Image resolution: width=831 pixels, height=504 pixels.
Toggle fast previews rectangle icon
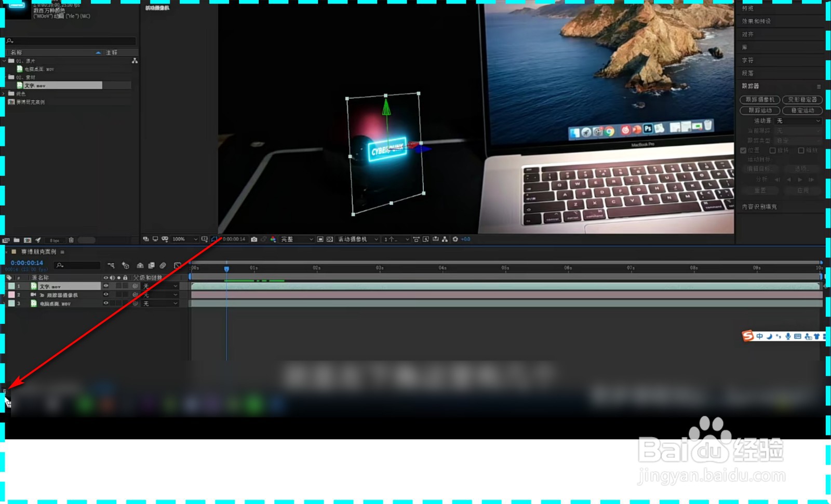[x=320, y=239]
